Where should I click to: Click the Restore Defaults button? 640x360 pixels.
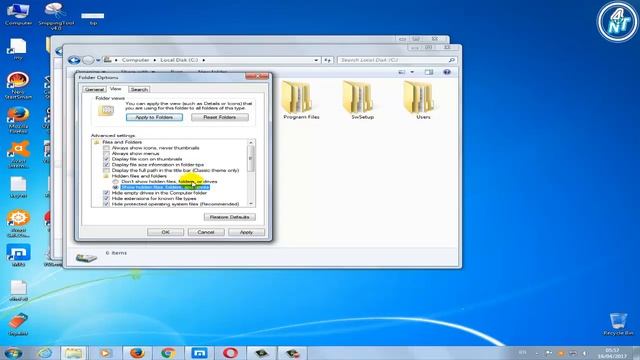tap(230, 217)
